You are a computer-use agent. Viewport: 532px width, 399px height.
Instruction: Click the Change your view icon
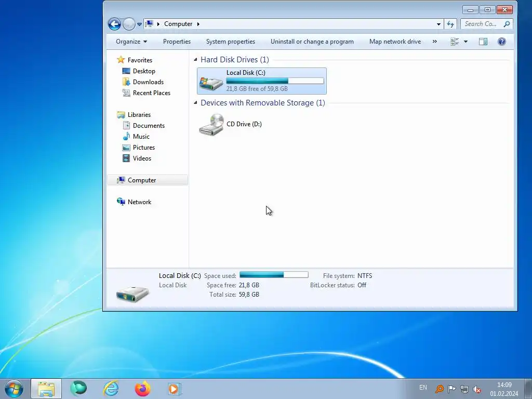(x=455, y=42)
